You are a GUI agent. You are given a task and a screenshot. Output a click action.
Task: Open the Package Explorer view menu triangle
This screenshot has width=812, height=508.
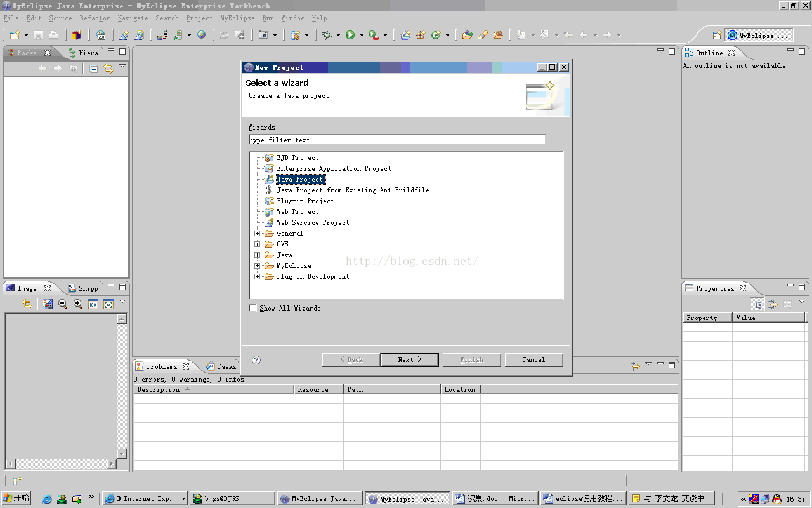(122, 65)
